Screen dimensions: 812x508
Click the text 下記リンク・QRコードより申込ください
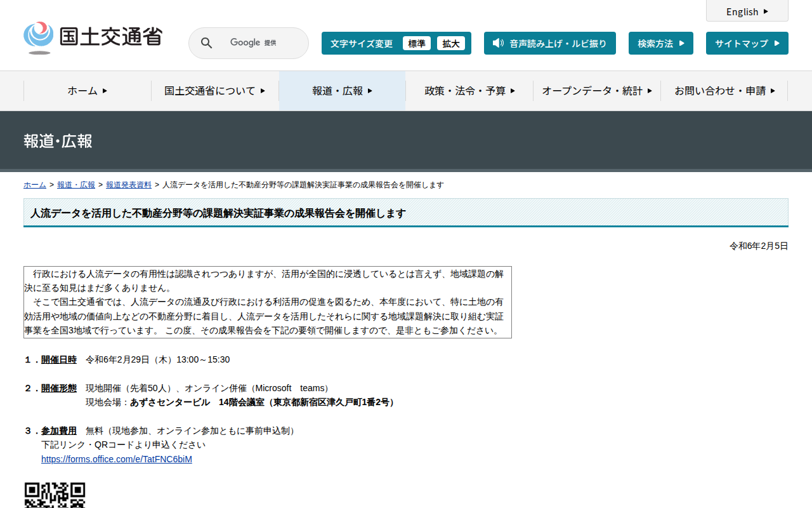coord(124,444)
